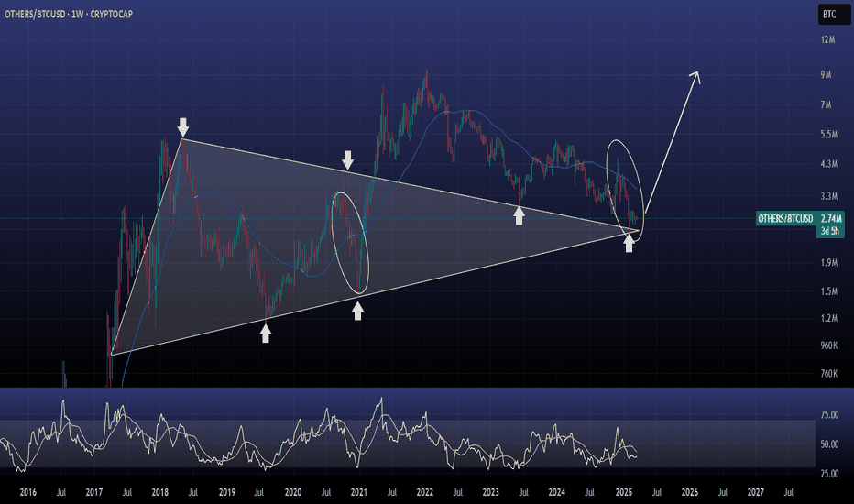Image resolution: width=854 pixels, height=504 pixels.
Task: Click the 3d 5h countdown label
Action: [830, 231]
